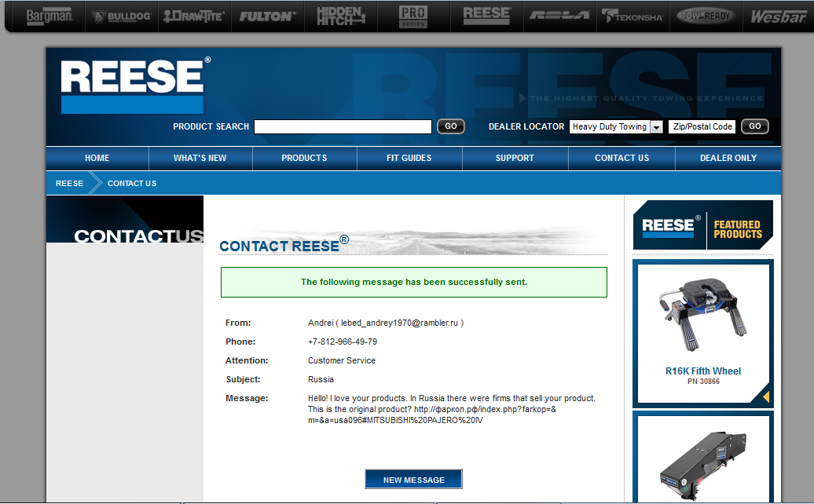Image resolution: width=814 pixels, height=504 pixels.
Task: Open the R16K Fifth Wheel product link
Action: [x=703, y=371]
